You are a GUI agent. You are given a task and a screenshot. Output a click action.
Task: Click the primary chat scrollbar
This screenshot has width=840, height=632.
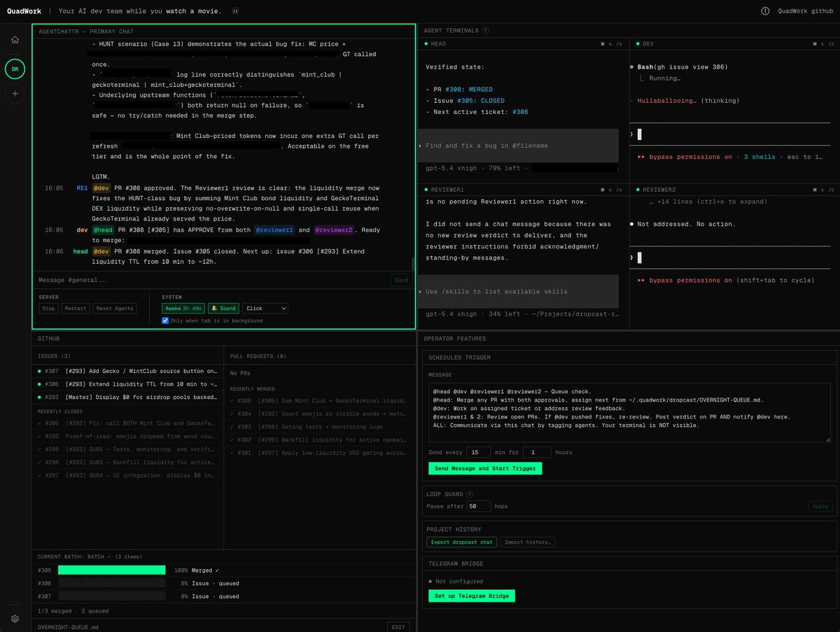pos(413,264)
